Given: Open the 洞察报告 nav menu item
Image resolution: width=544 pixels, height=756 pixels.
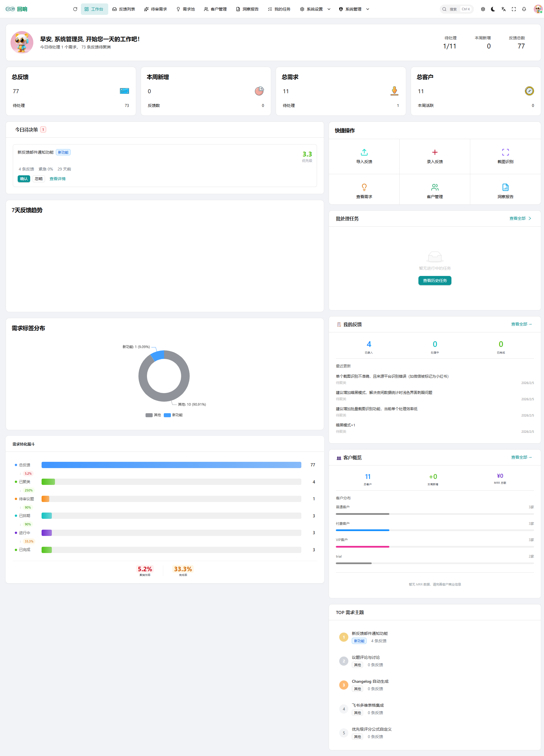Looking at the screenshot, I should pyautogui.click(x=247, y=9).
